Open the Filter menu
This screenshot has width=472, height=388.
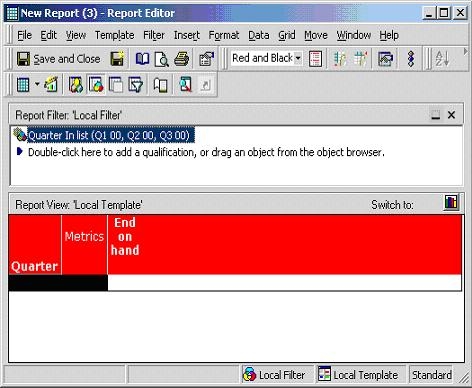point(154,35)
